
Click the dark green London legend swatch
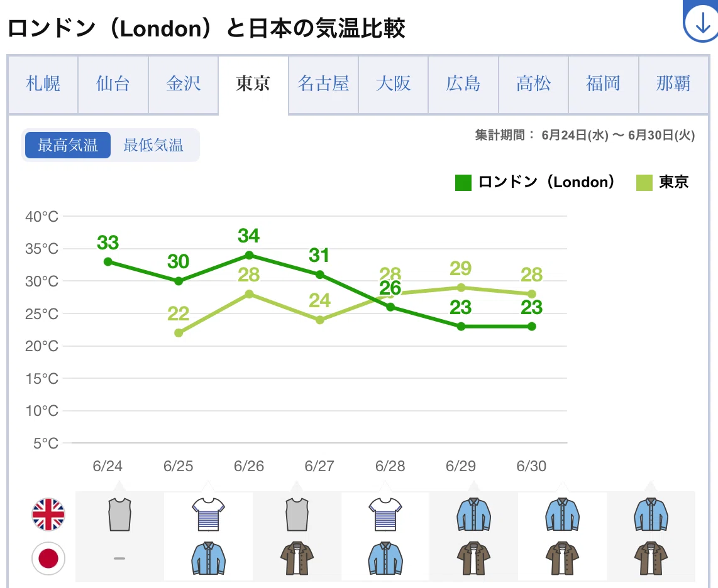(463, 183)
